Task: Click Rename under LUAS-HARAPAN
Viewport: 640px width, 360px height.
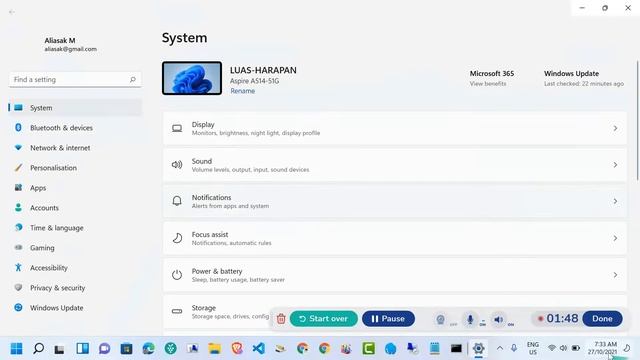Action: click(242, 91)
